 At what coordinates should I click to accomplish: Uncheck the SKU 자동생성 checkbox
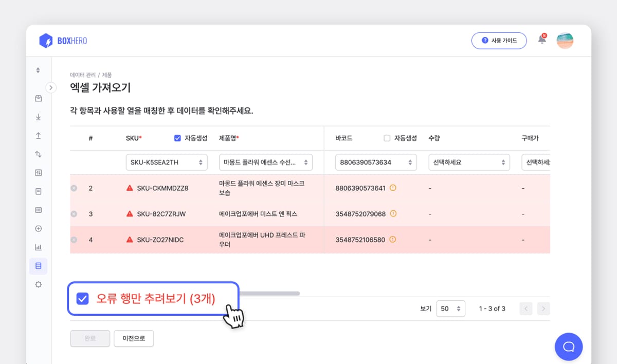pyautogui.click(x=177, y=138)
